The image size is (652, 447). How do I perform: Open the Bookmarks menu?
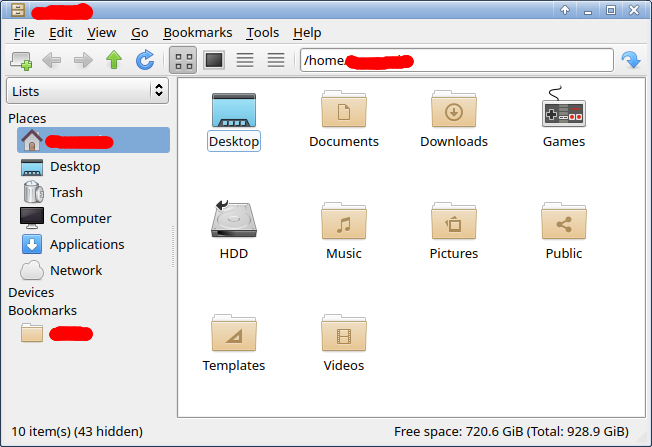click(x=197, y=33)
